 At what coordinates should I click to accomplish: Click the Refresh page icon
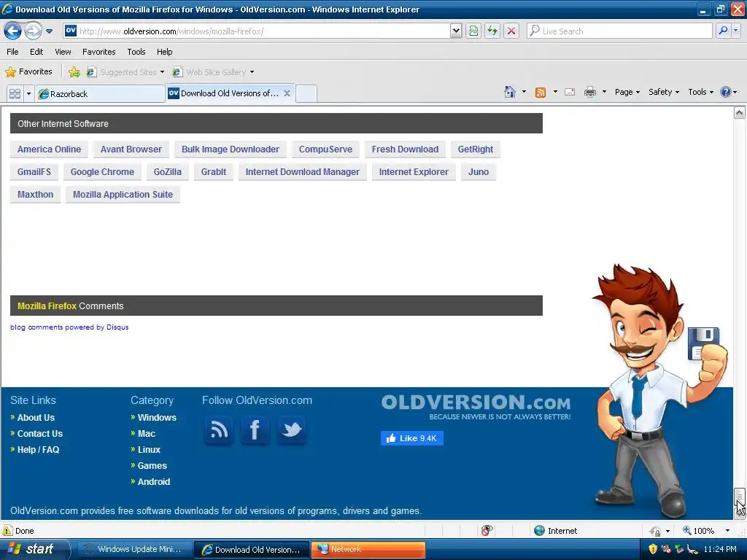coord(492,31)
